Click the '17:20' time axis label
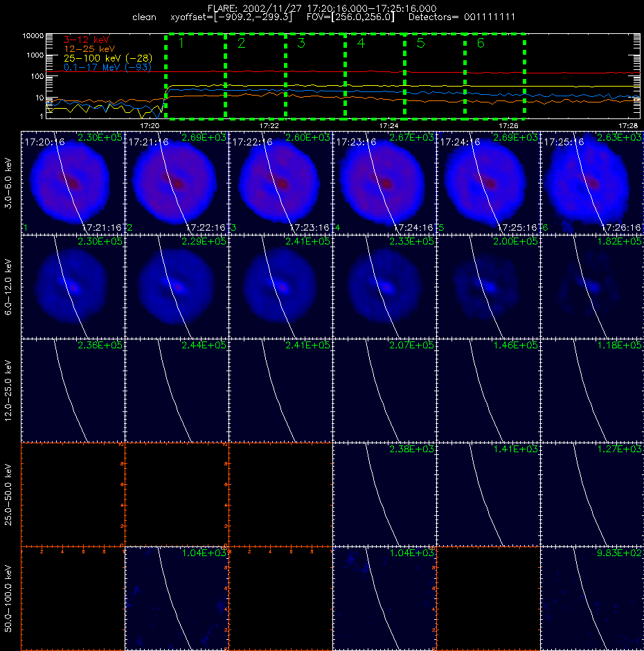644x651 pixels. coord(150,125)
